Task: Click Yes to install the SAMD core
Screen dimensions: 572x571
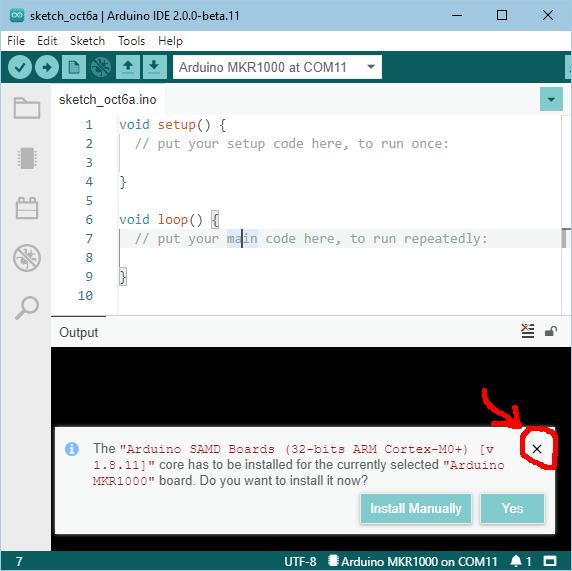Action: pos(512,508)
